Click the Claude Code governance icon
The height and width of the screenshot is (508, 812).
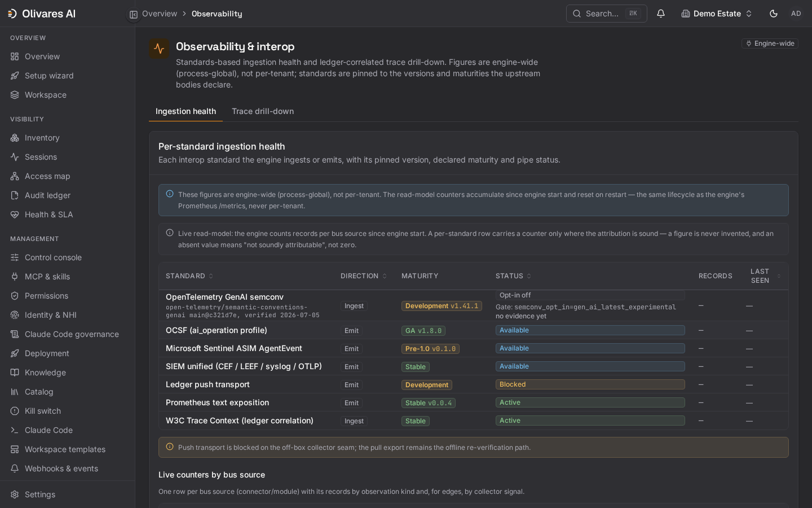[15, 334]
